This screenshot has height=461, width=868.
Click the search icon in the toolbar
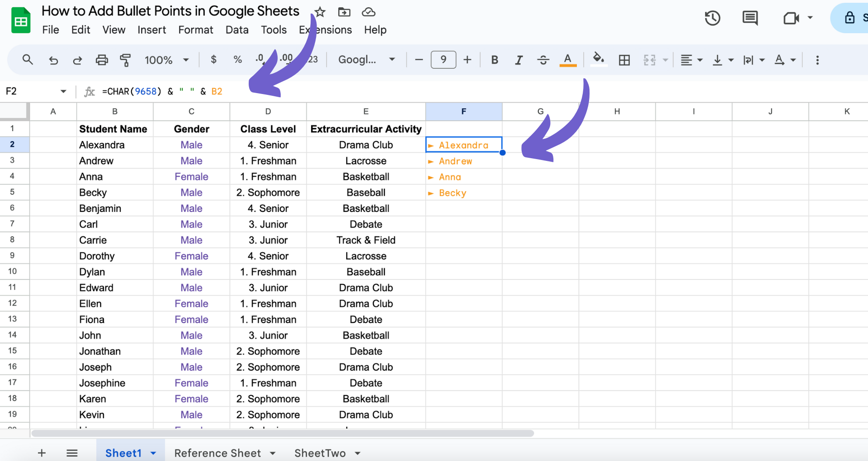[27, 60]
